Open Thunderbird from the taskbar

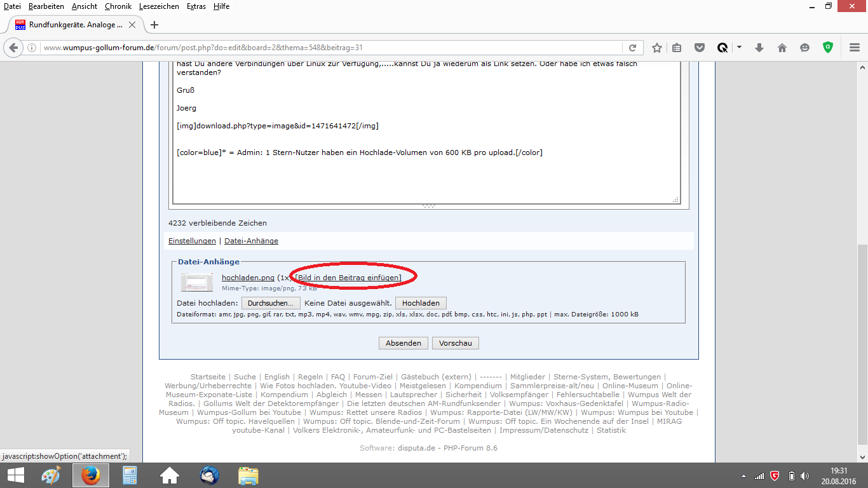[x=209, y=475]
